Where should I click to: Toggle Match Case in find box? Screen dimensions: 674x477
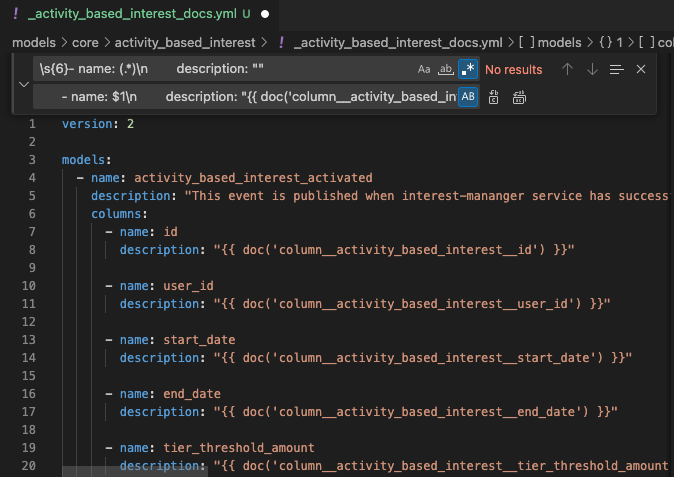[424, 70]
